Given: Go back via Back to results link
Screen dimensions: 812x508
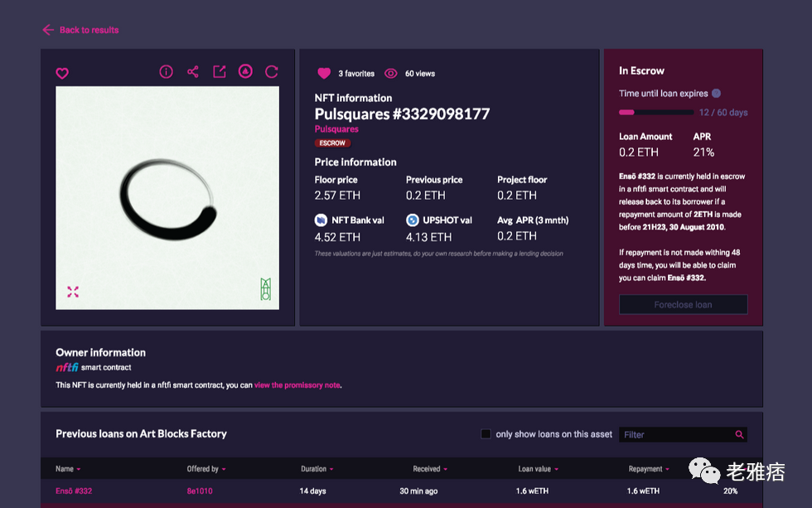Looking at the screenshot, I should point(89,30).
